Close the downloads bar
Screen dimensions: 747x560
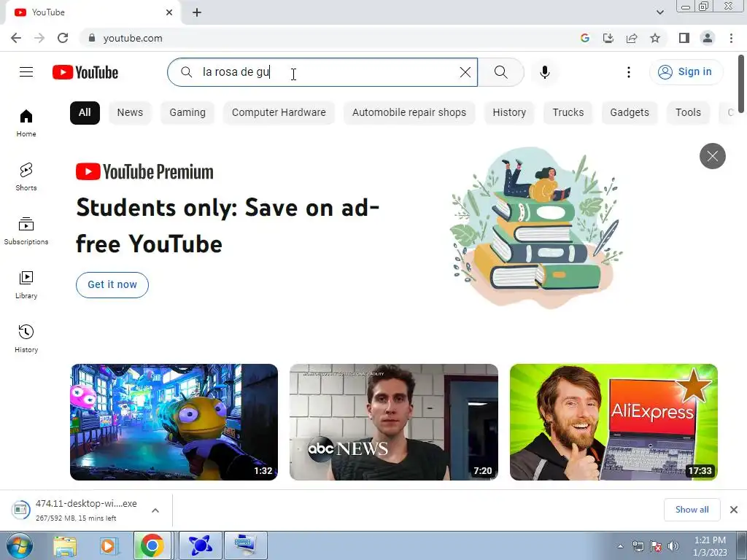(734, 510)
